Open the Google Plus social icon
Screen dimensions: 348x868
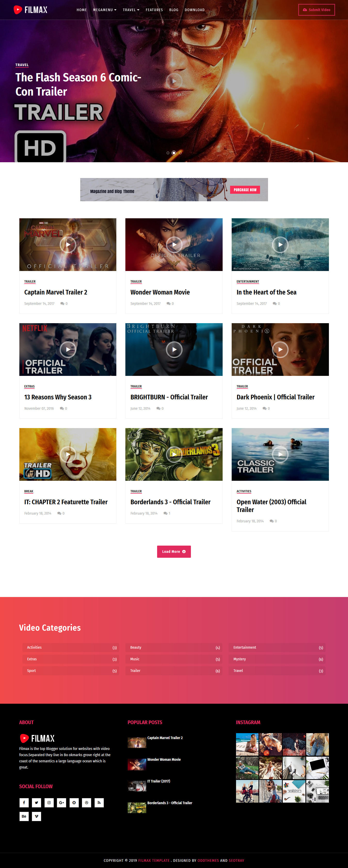point(62,803)
